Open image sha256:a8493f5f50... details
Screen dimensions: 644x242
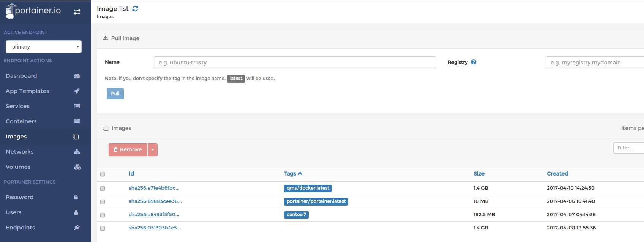coord(154,215)
